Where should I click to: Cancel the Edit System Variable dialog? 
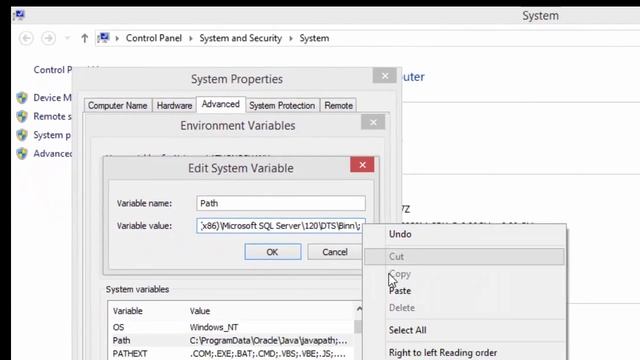(335, 252)
